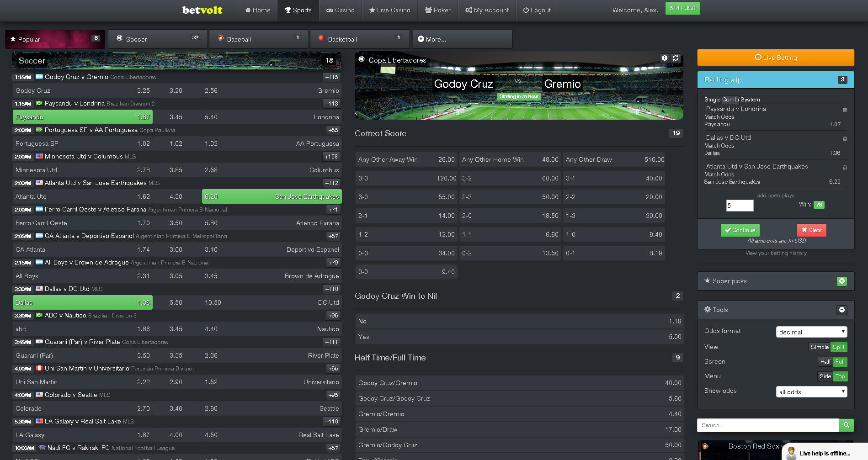Add a selection via Super picks plus icon
Screen dimensions: 868x460
pos(842,281)
